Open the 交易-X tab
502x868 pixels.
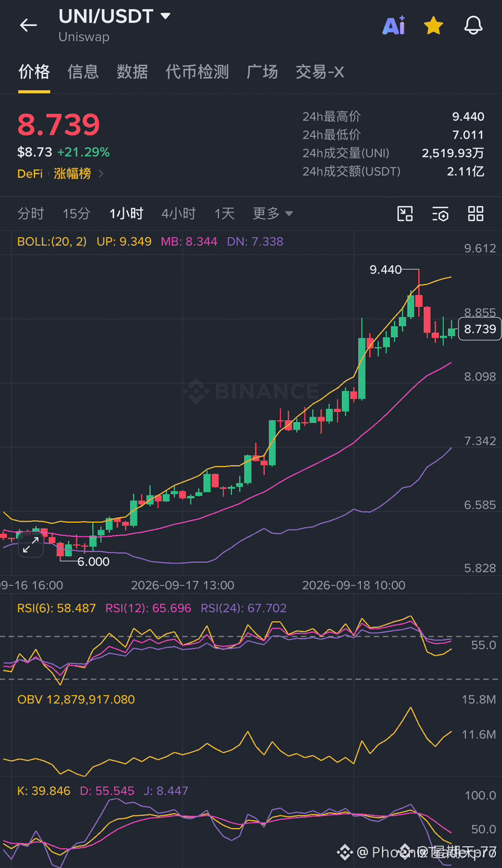pos(320,72)
